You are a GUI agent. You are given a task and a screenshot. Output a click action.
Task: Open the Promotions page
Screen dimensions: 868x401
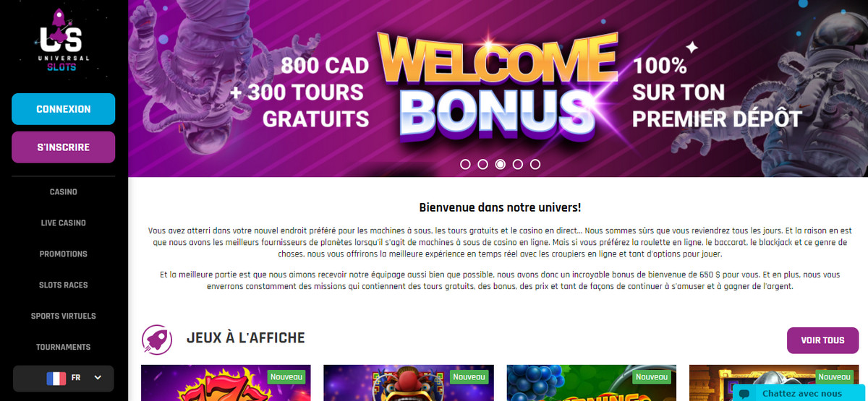(64, 254)
